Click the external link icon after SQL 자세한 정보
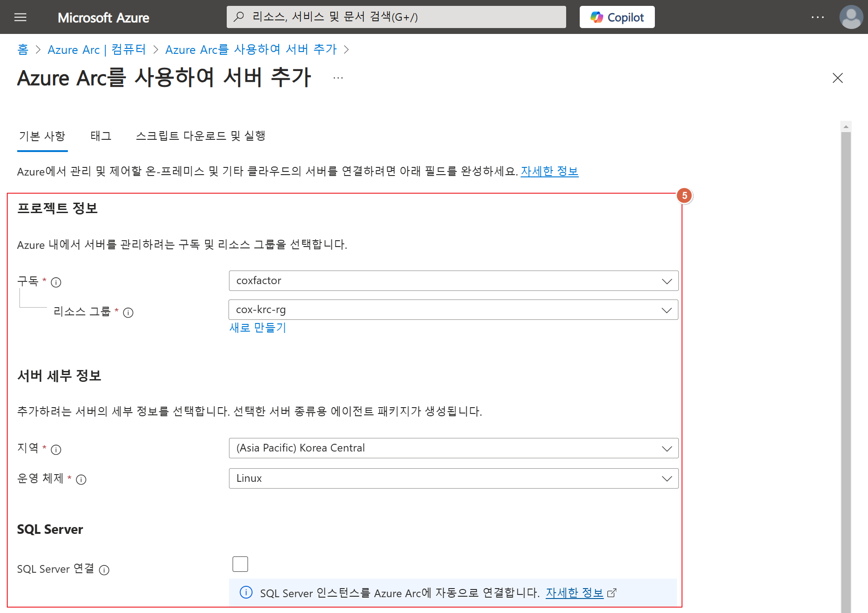868x613 pixels. [x=611, y=593]
